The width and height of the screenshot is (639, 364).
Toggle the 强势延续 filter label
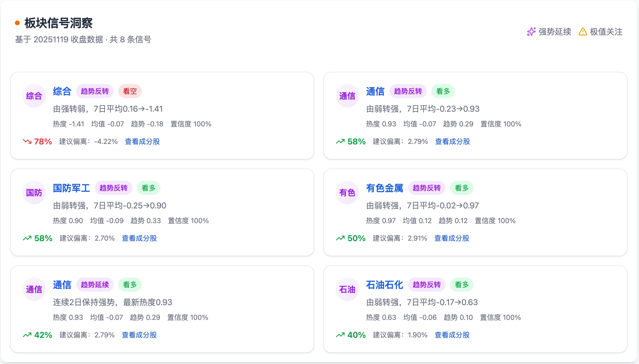554,32
